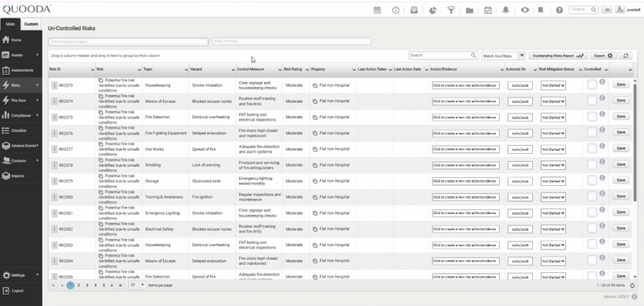This screenshot has width=644, height=306.
Task: Click the download clock icon in header
Action: click(396, 10)
